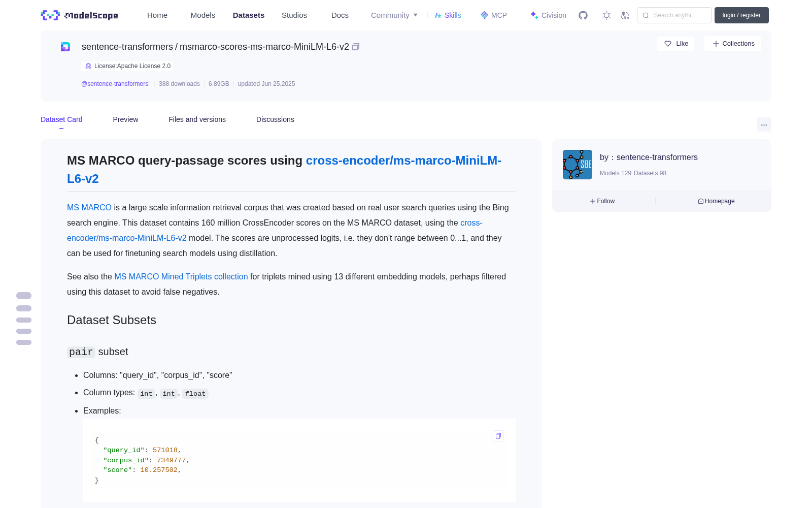This screenshot has height=508, width=812.
Task: Open the Discussions tab
Action: tap(275, 119)
